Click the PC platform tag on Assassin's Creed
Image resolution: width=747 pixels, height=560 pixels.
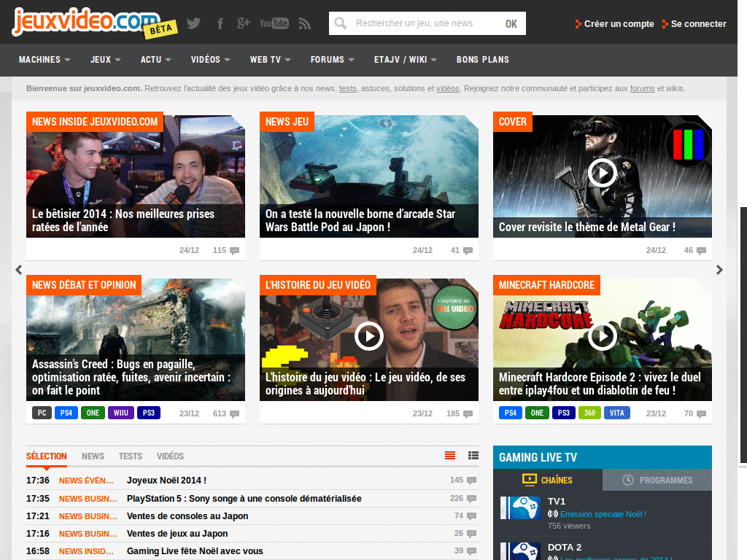(42, 413)
